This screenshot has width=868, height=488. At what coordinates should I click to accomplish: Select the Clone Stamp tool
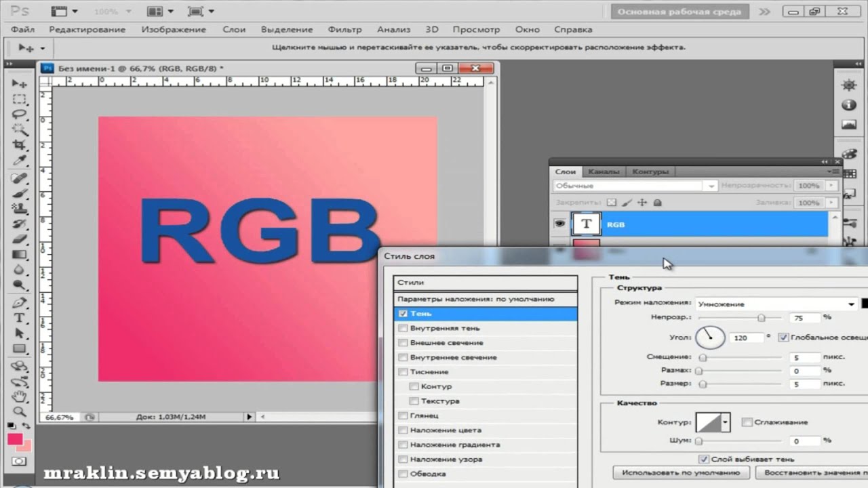point(20,209)
